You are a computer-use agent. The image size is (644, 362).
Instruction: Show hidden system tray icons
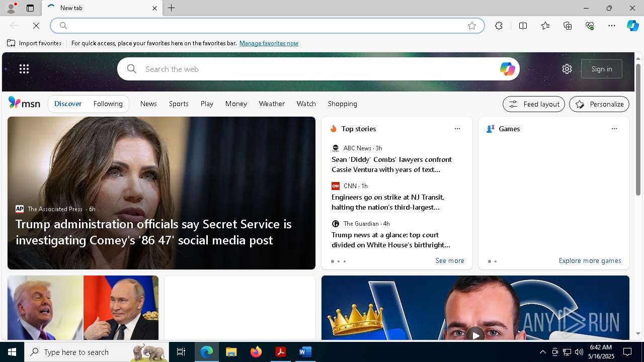[x=542, y=352]
